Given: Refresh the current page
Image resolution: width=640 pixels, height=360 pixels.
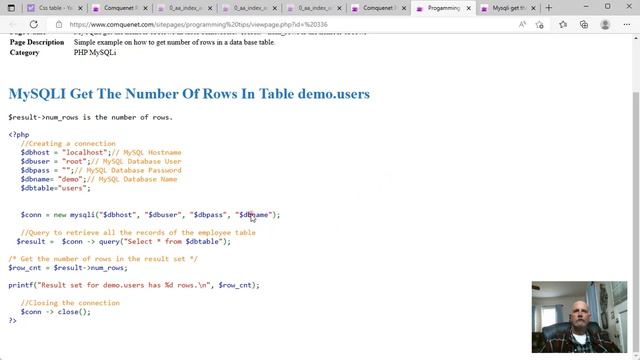Looking at the screenshot, I should (33, 24).
